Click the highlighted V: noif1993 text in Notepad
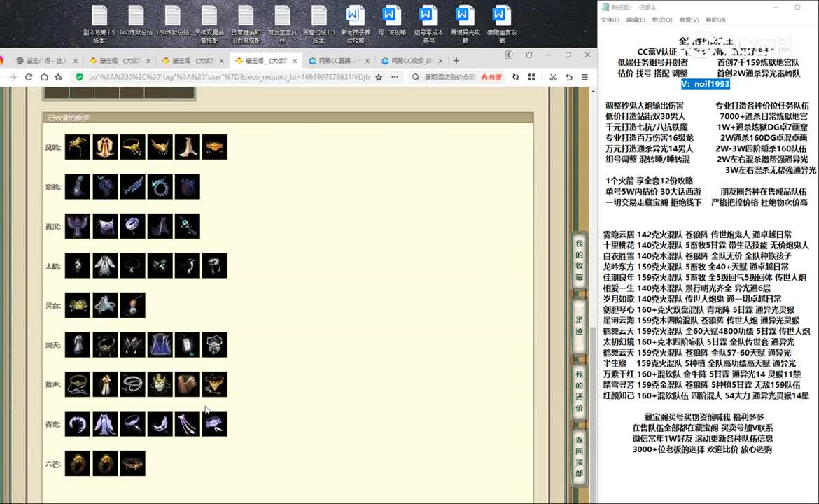Screen dimensions: 819x504 [x=705, y=84]
